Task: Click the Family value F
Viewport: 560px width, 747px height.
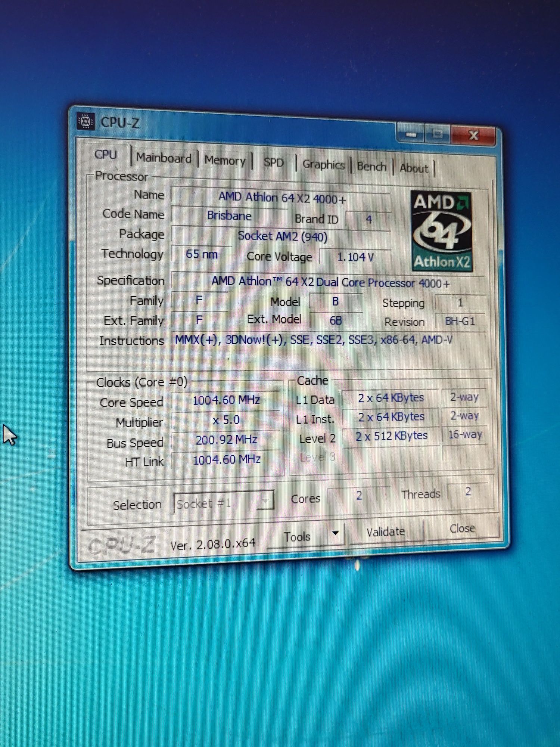Action: [199, 300]
